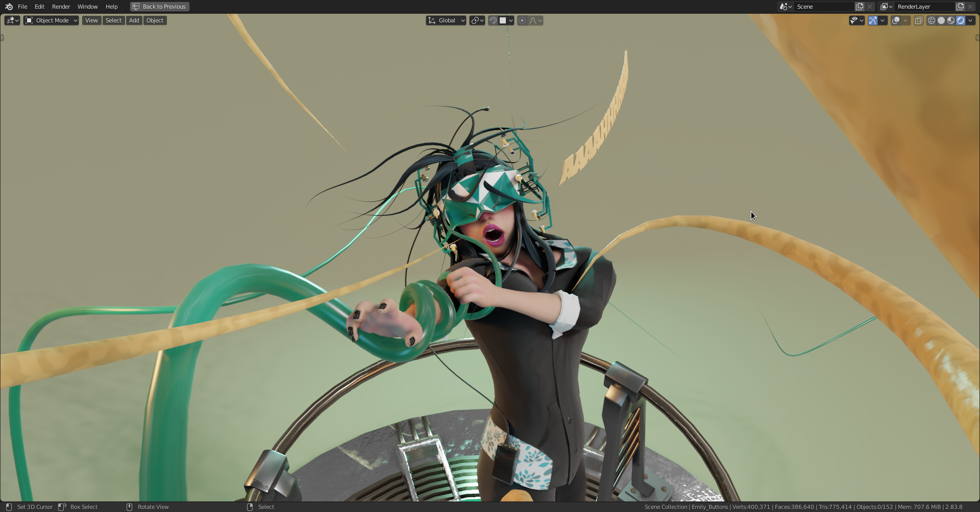Toggle viewport overlays
Screen dimensions: 980x512
point(896,20)
